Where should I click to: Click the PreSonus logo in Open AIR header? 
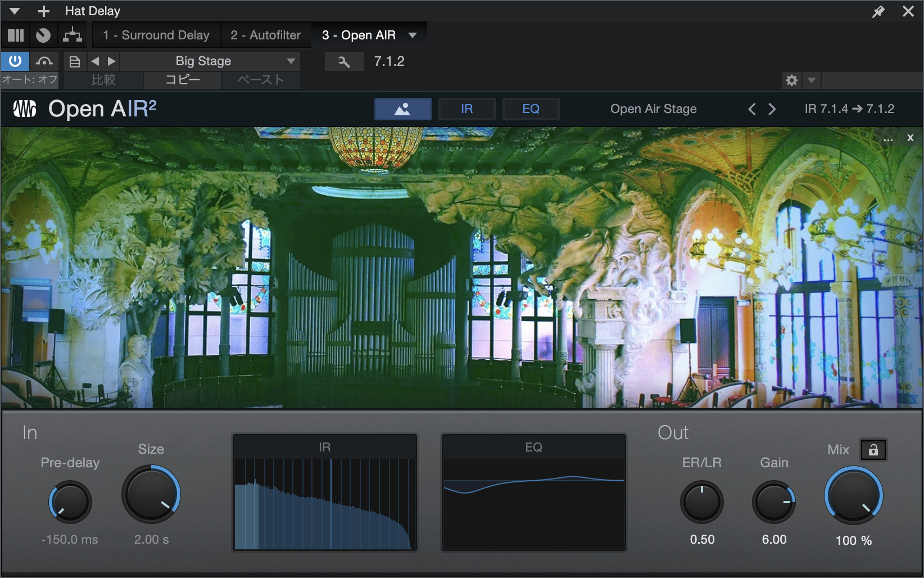[25, 109]
